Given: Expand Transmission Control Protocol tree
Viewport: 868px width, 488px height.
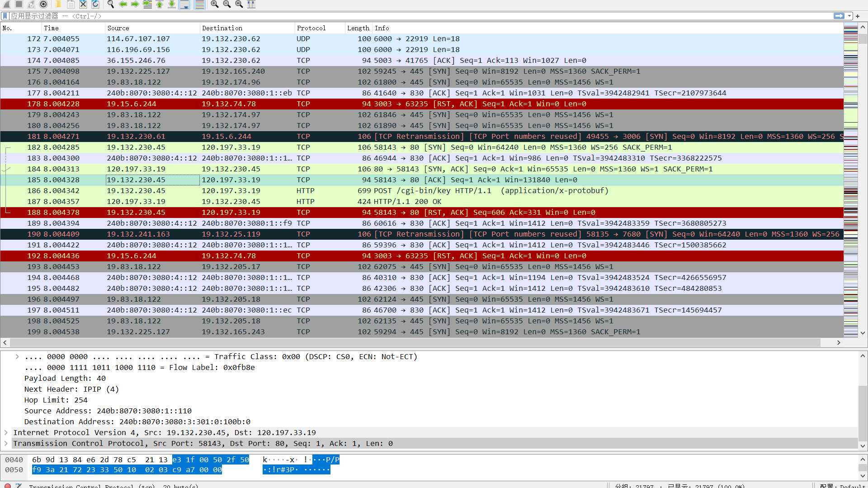Looking at the screenshot, I should 6,444.
